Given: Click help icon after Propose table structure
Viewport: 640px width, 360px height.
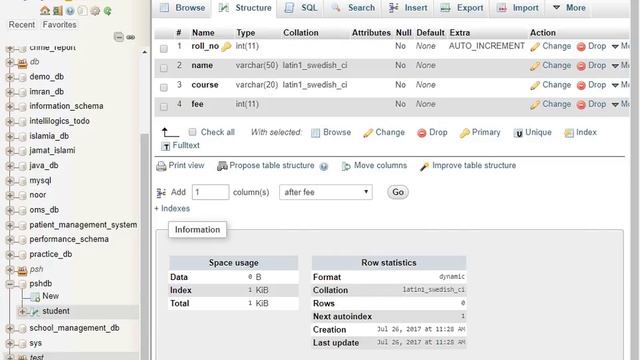Looking at the screenshot, I should pyautogui.click(x=324, y=167).
